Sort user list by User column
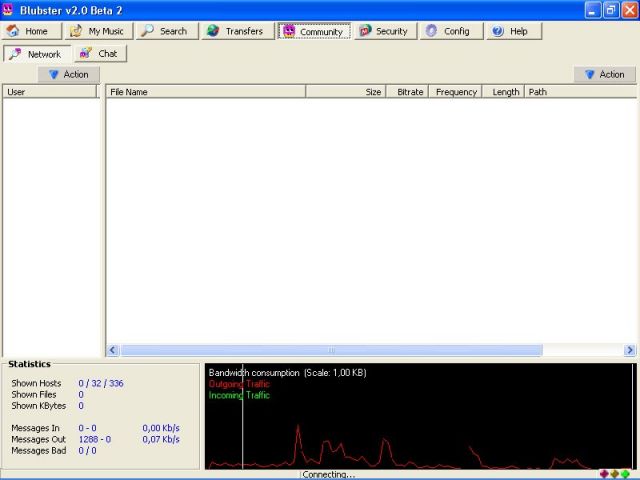Image resolution: width=640 pixels, height=480 pixels. 52,92
